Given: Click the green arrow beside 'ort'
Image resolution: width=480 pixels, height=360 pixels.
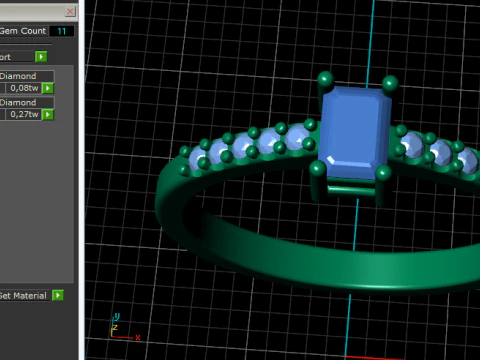Looking at the screenshot, I should tap(41, 57).
